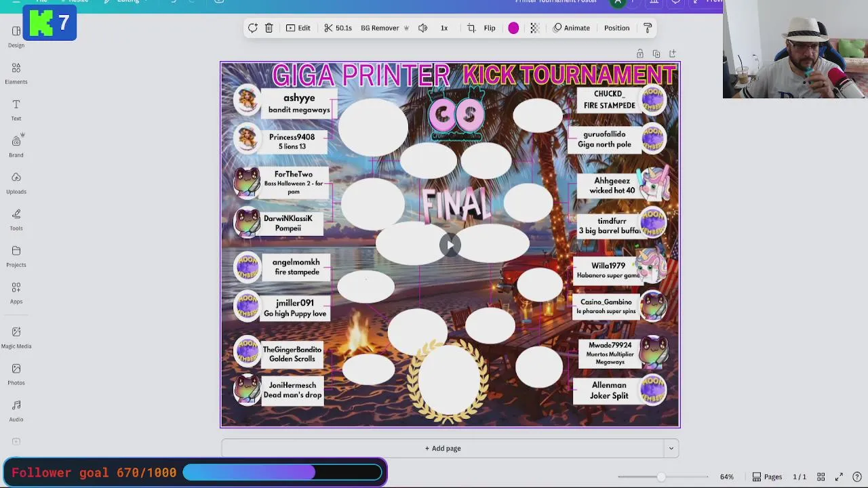Toggle the Pages thumbnail strip
The height and width of the screenshot is (488, 868).
tap(767, 476)
